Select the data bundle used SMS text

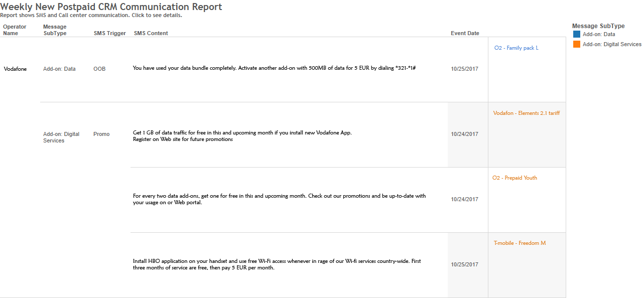[274, 68]
